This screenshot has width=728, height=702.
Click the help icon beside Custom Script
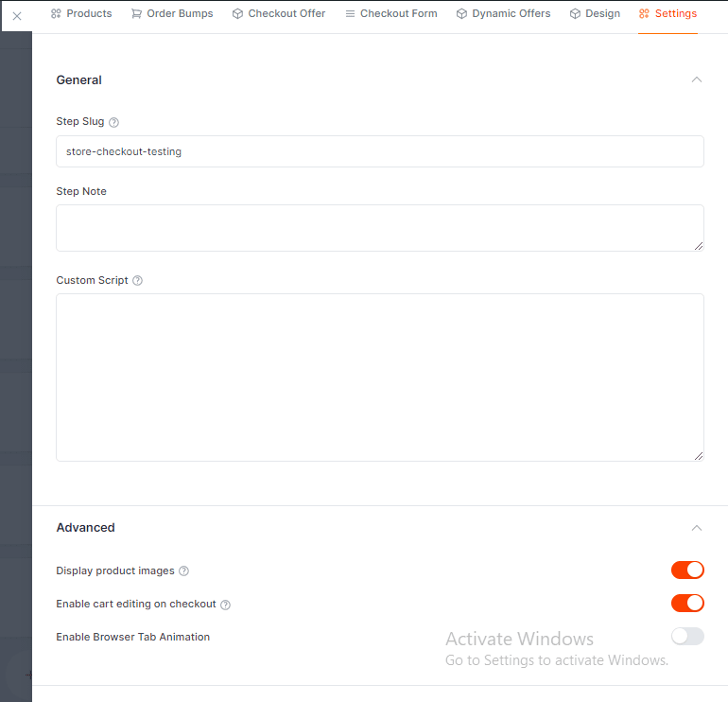[138, 281]
